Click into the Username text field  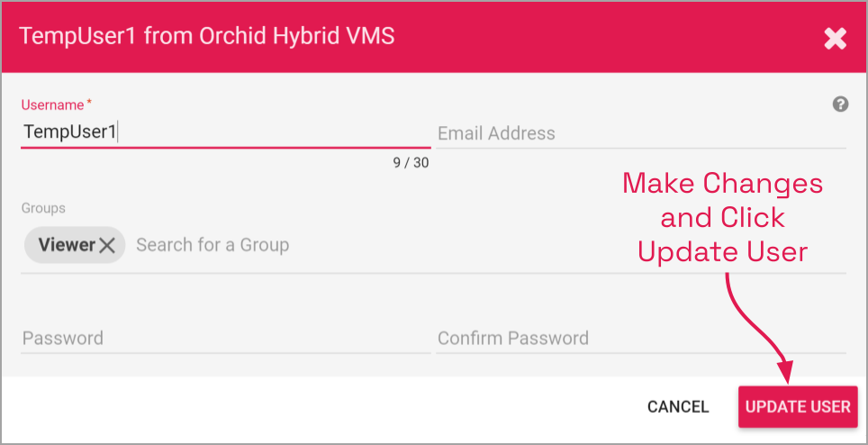click(225, 132)
